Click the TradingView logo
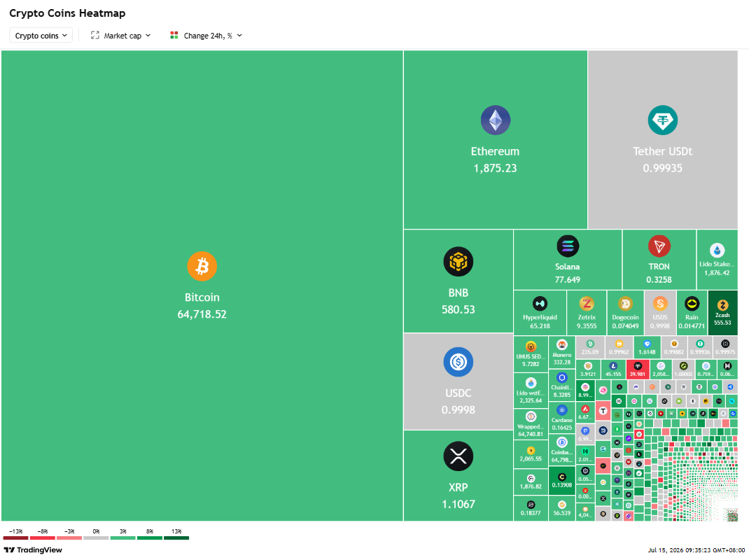 33,550
